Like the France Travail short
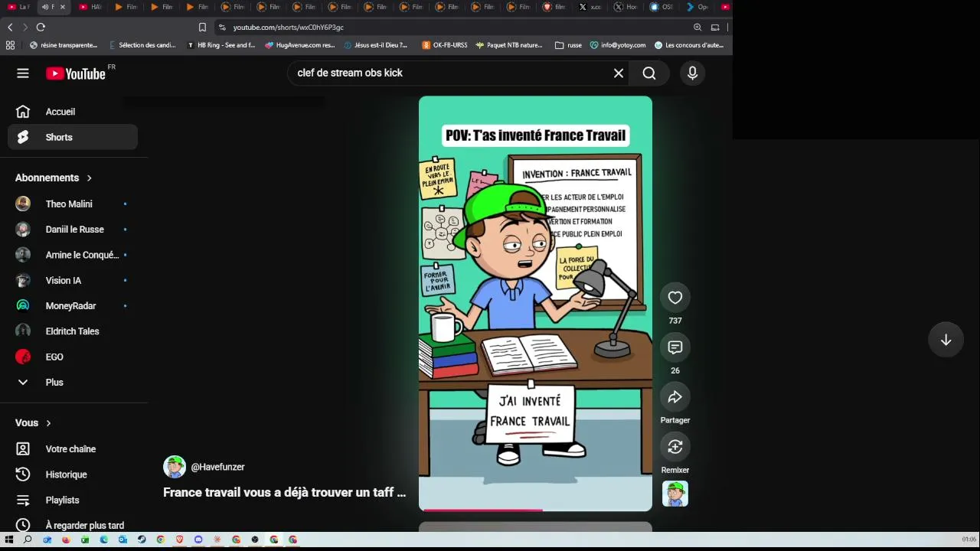 (x=675, y=298)
